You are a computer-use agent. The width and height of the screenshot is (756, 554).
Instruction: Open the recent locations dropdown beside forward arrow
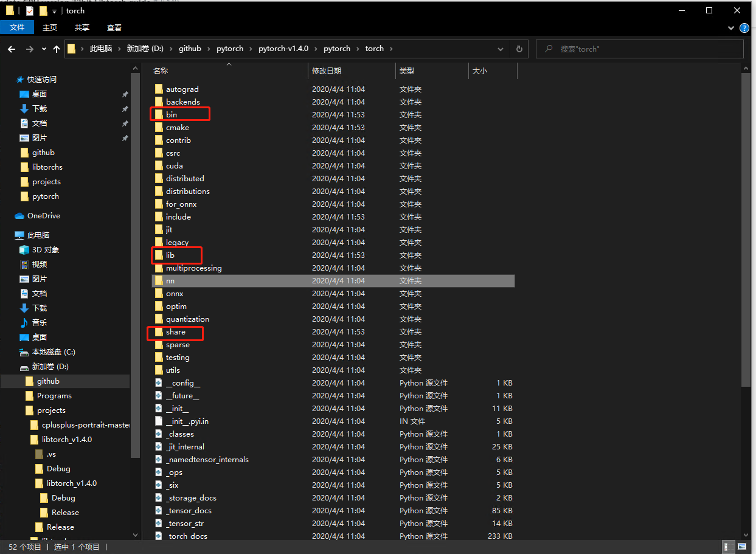[x=43, y=49]
